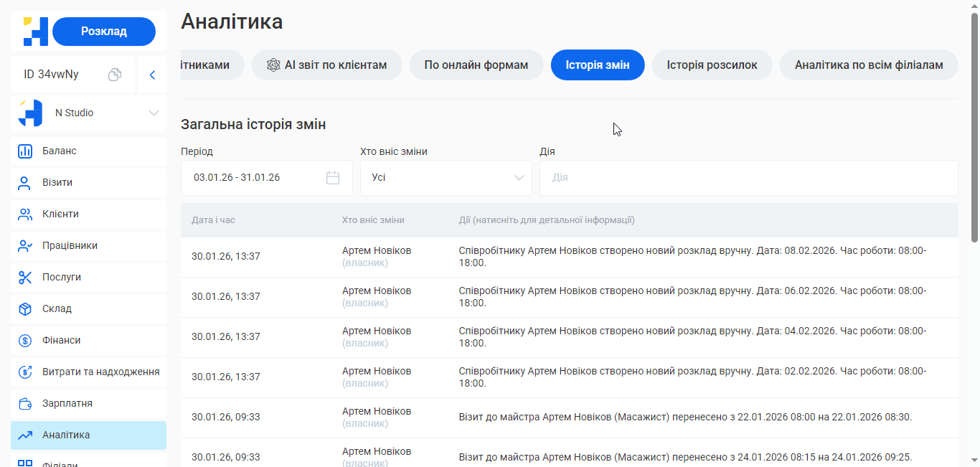Switch to the Історія розсилок tab
The width and height of the screenshot is (980, 467).
coord(712,65)
